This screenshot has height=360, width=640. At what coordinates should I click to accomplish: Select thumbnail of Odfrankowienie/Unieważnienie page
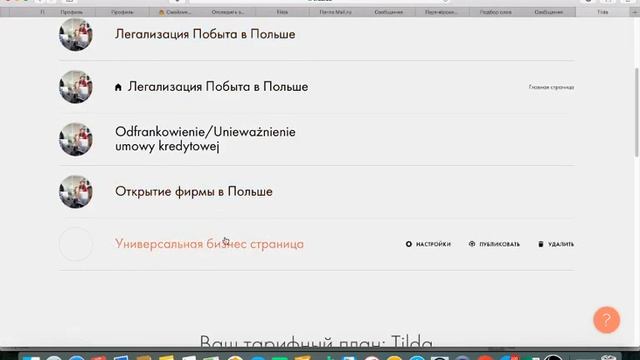(76, 139)
